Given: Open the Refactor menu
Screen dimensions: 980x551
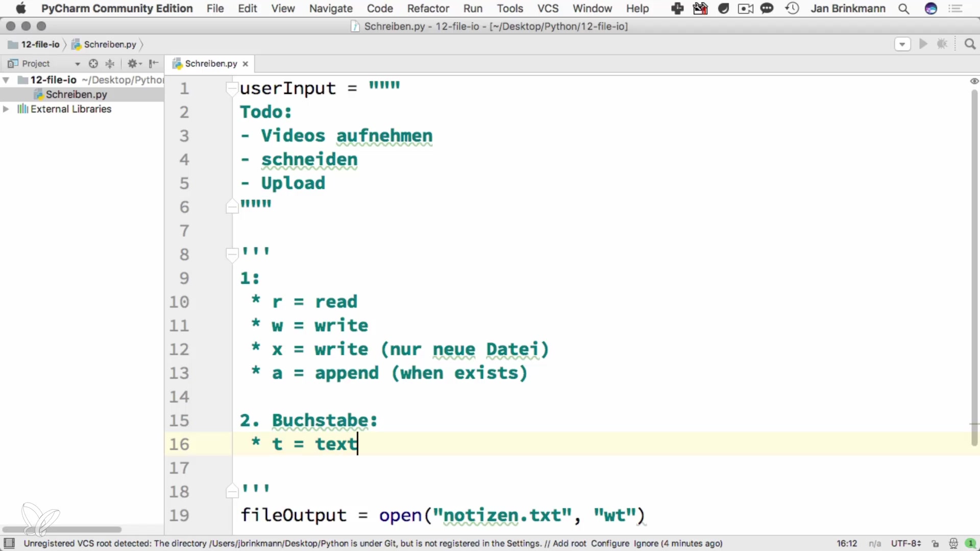Looking at the screenshot, I should click(x=428, y=9).
